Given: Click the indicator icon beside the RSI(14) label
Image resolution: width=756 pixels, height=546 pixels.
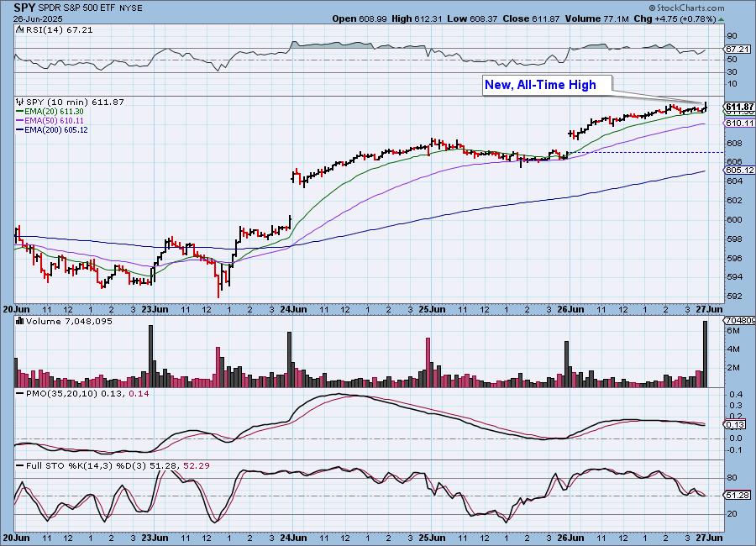Looking at the screenshot, I should [x=19, y=29].
